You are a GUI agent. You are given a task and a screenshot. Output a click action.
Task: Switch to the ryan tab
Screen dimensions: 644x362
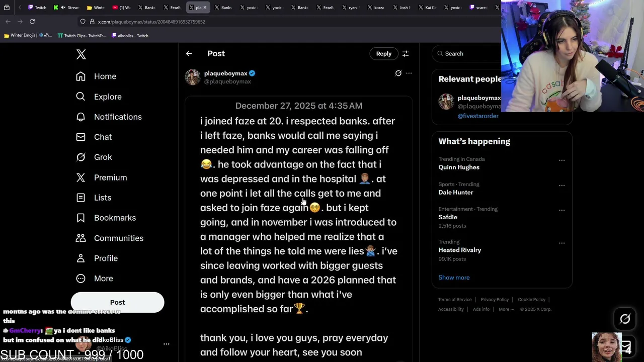[x=350, y=8]
